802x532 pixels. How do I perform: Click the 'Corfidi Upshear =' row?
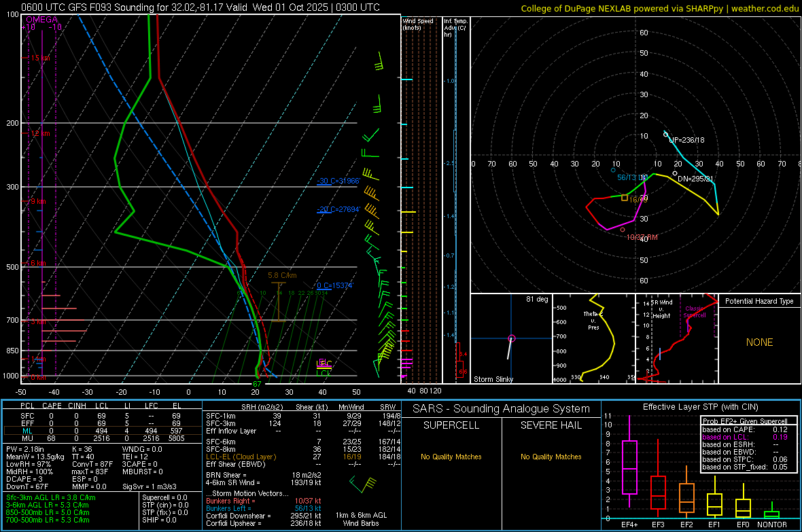[264, 523]
